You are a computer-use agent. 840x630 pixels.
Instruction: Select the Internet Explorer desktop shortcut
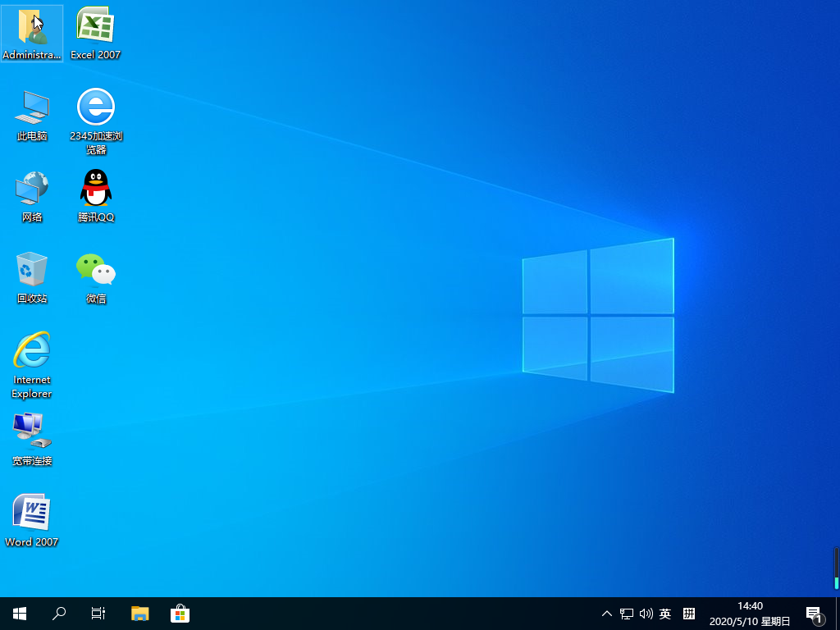click(x=32, y=365)
